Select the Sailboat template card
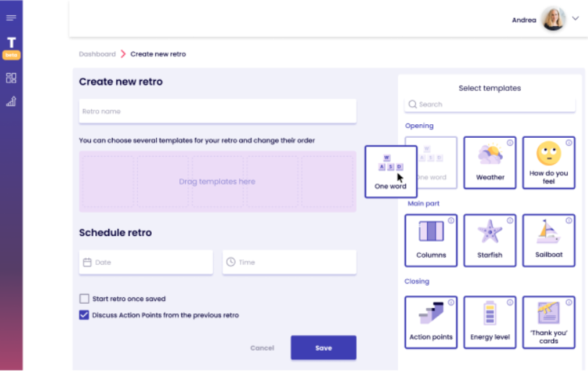This screenshot has height=371, width=588. (x=548, y=240)
